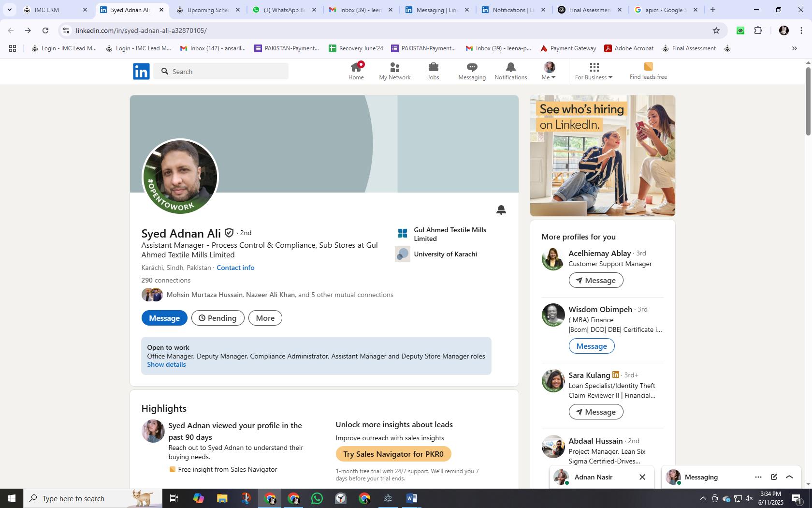The image size is (812, 508).
Task: Compose new message in Messaging bar
Action: (x=774, y=477)
